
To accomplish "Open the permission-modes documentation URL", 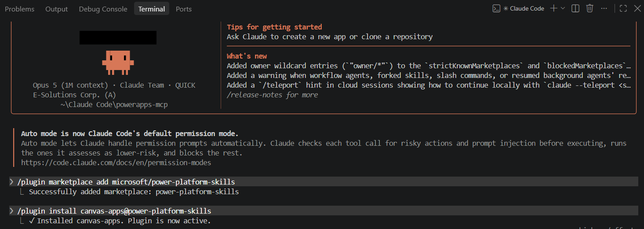I will pos(116,163).
